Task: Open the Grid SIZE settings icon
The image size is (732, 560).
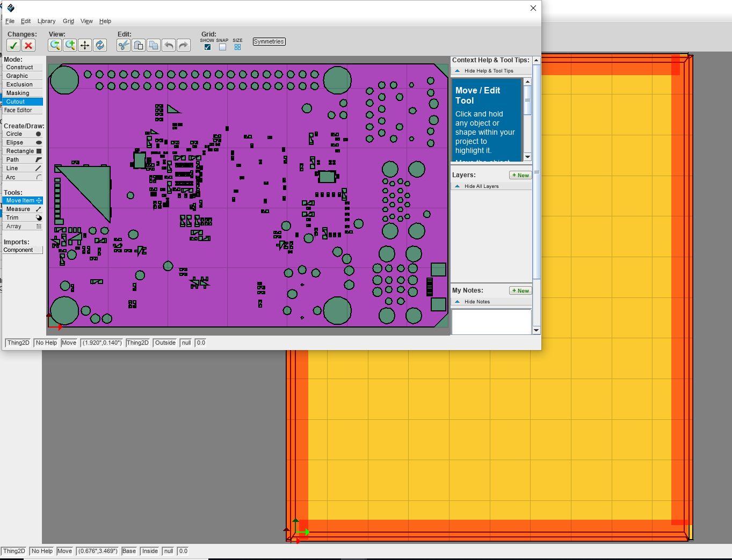Action: 237,47
